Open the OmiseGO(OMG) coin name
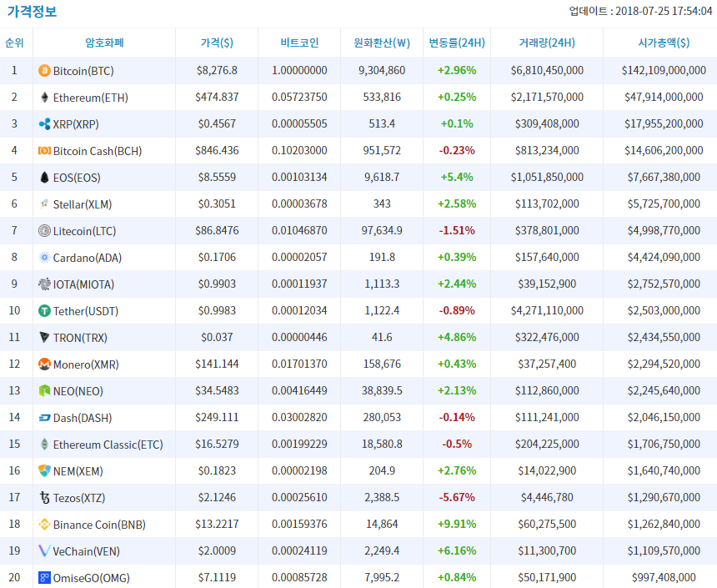Viewport: 717px width, 588px height. pos(92,578)
